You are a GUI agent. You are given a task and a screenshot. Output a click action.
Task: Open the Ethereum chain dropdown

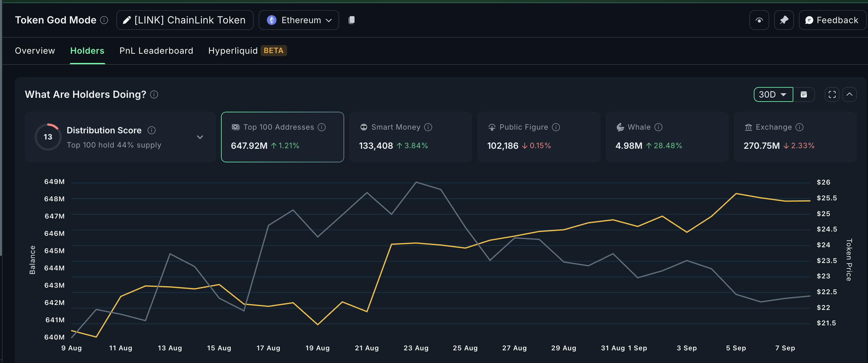298,20
